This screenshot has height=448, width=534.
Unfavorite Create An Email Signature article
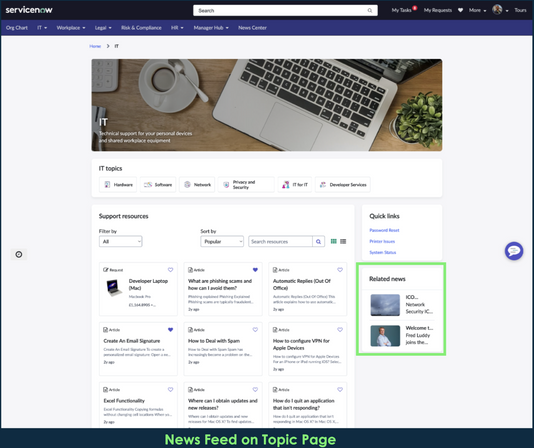pos(170,329)
